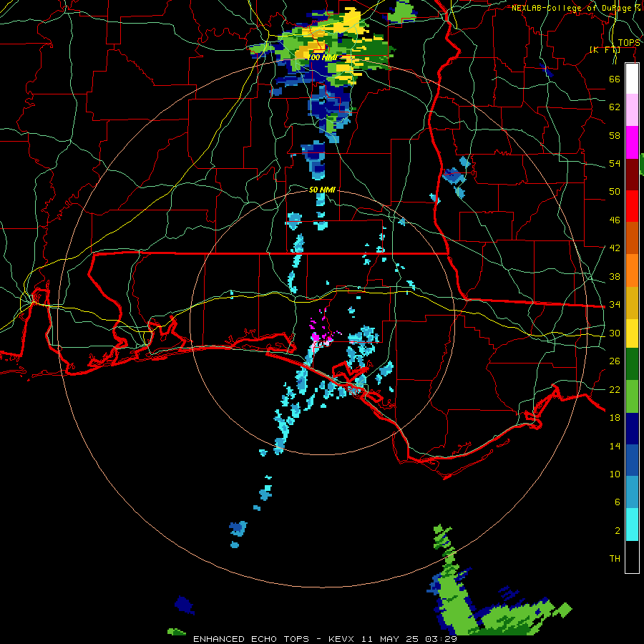Image resolution: width=644 pixels, height=644 pixels.
Task: Click the TH threshold label
Action: pyautogui.click(x=615, y=558)
